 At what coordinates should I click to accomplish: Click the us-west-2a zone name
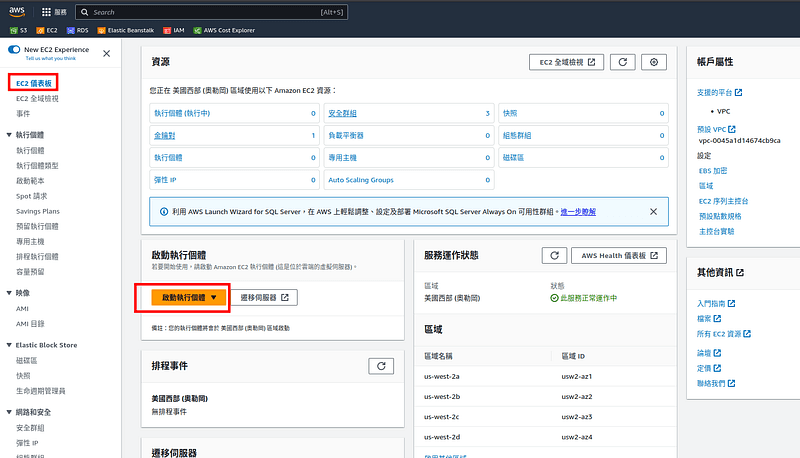click(442, 376)
